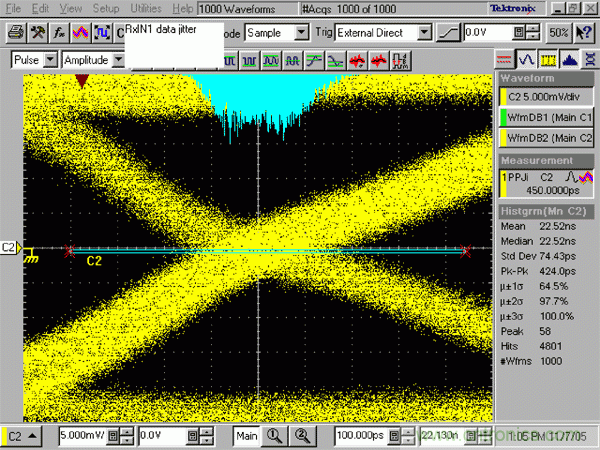Toggle the WfmDB2 (Main C2) waveform entry
This screenshot has width=600, height=450.
pos(548,137)
